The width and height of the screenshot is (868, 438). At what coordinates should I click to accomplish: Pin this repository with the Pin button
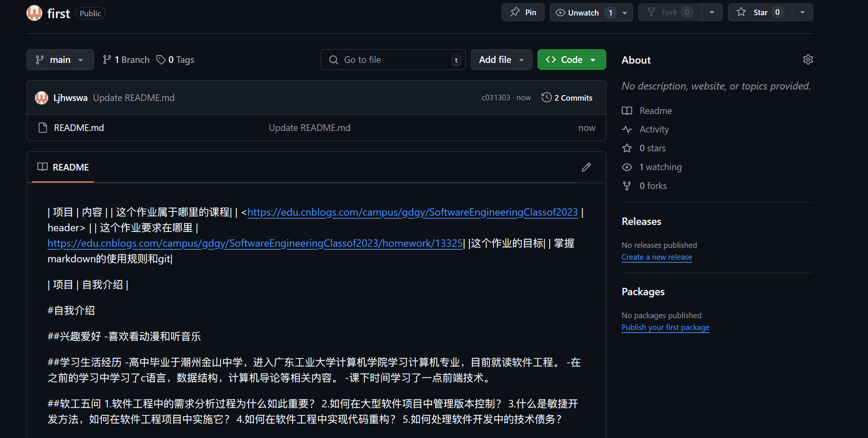(523, 13)
